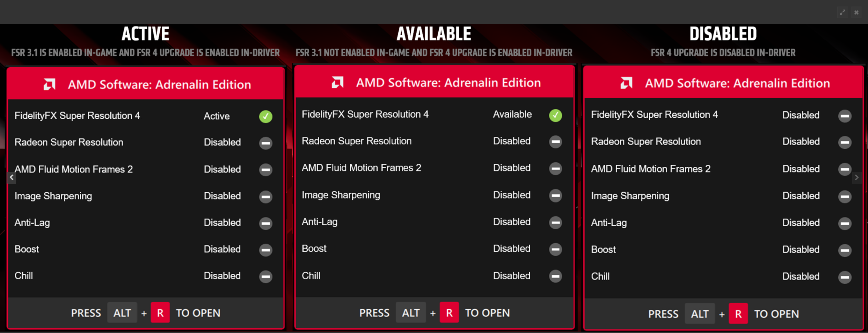Click Chill label in Disabled panel
Screen dimensions: 868x333
tap(600, 276)
